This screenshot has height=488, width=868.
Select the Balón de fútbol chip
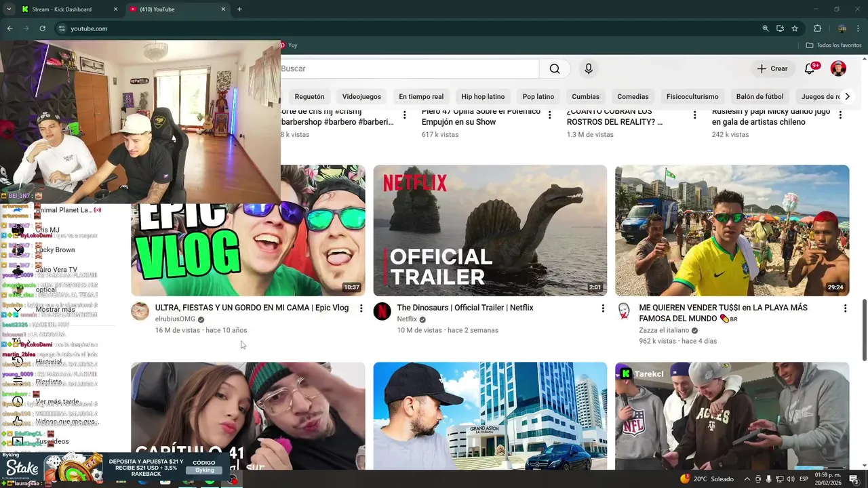[x=759, y=96]
